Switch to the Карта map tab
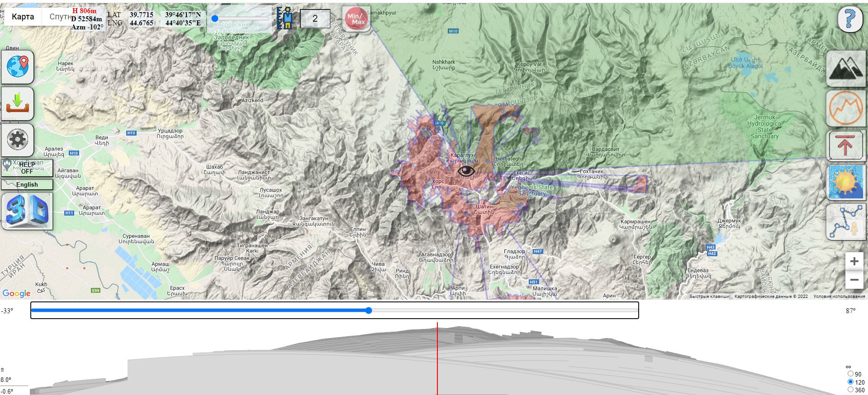Screen dimensions: 868x395 (23, 17)
